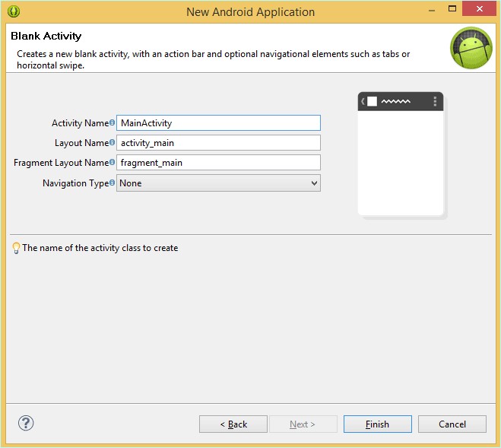Click the Blank Activity heading

(x=46, y=36)
